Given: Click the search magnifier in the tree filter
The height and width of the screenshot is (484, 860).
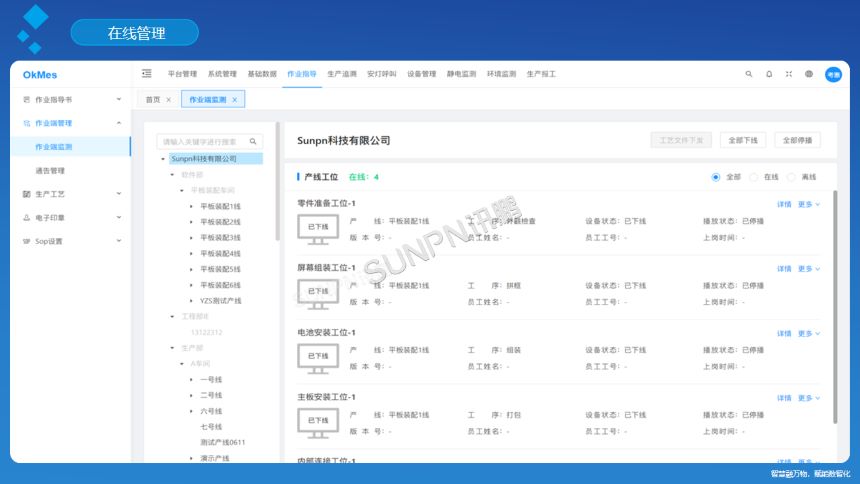Looking at the screenshot, I should [253, 142].
